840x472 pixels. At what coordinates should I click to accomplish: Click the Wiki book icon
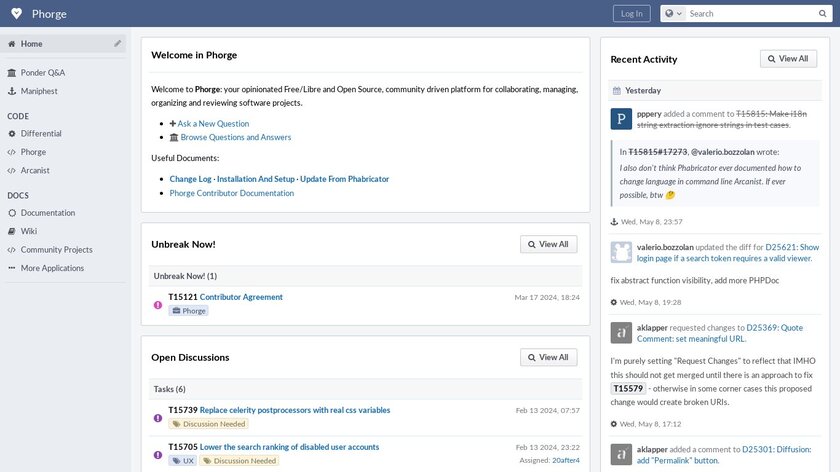click(12, 231)
